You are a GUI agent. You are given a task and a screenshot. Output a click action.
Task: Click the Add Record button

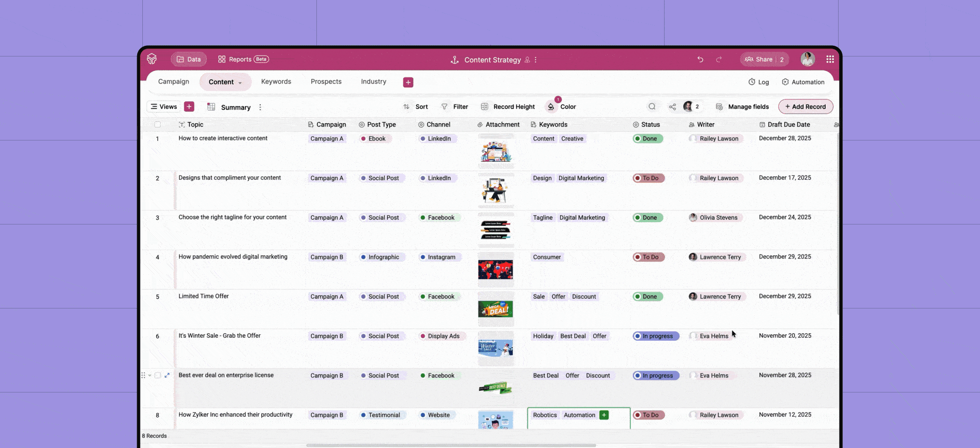pos(805,106)
